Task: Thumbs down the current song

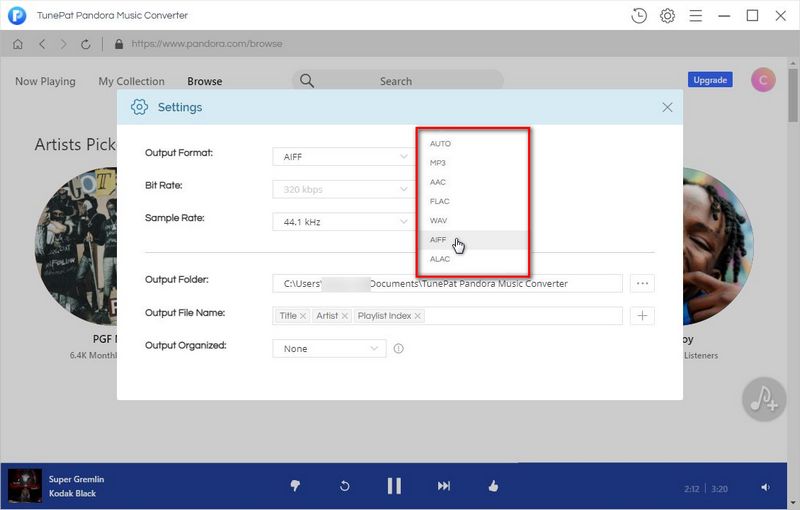Action: [295, 486]
